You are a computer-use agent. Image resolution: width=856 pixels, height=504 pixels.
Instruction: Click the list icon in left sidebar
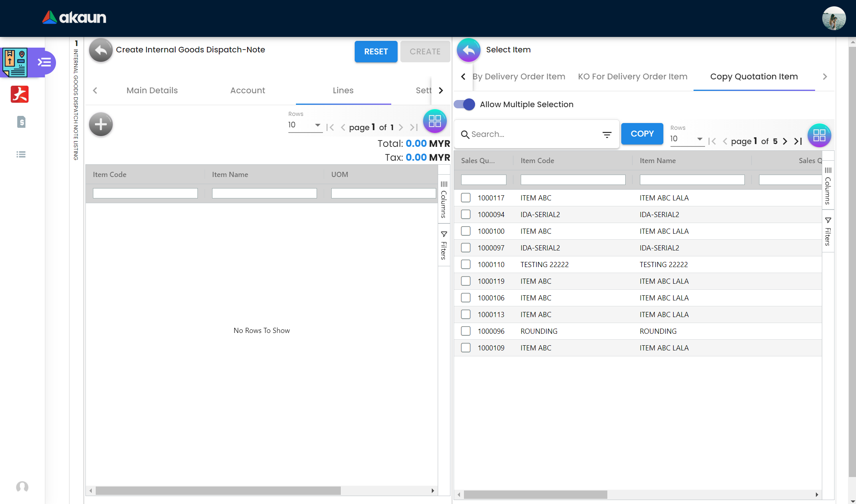click(21, 154)
